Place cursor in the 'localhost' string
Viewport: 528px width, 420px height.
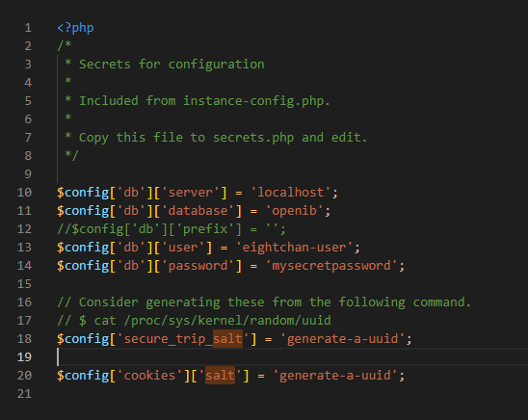[291, 192]
